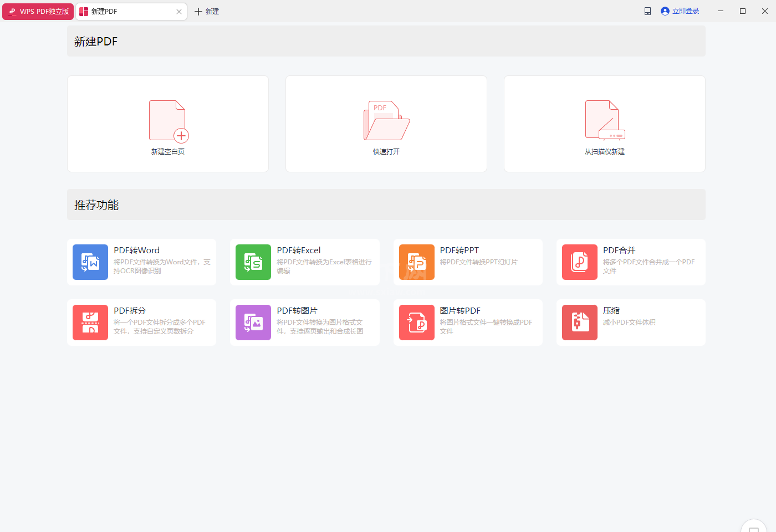Viewport: 776px width, 532px height.
Task: Click the phone/device icon in title bar
Action: 647,11
